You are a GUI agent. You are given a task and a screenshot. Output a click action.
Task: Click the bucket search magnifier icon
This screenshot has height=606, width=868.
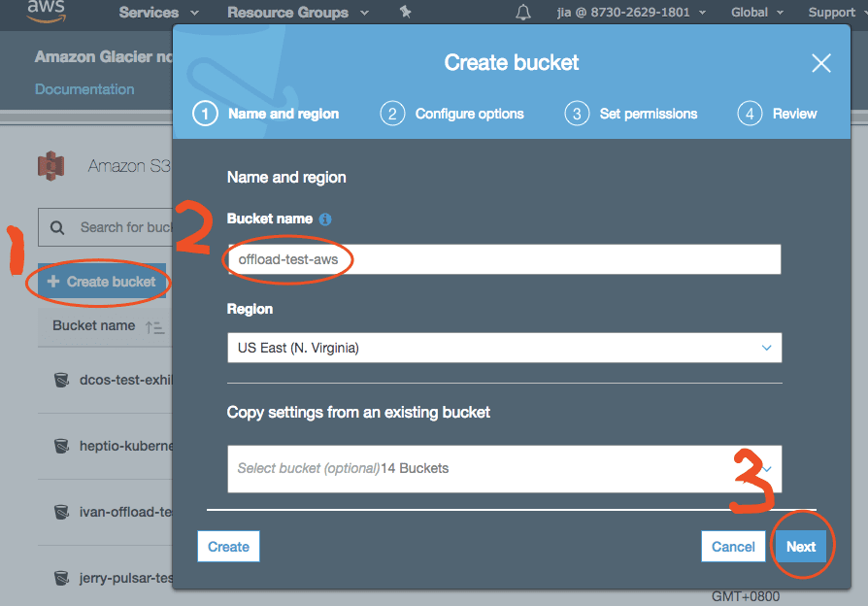[57, 227]
